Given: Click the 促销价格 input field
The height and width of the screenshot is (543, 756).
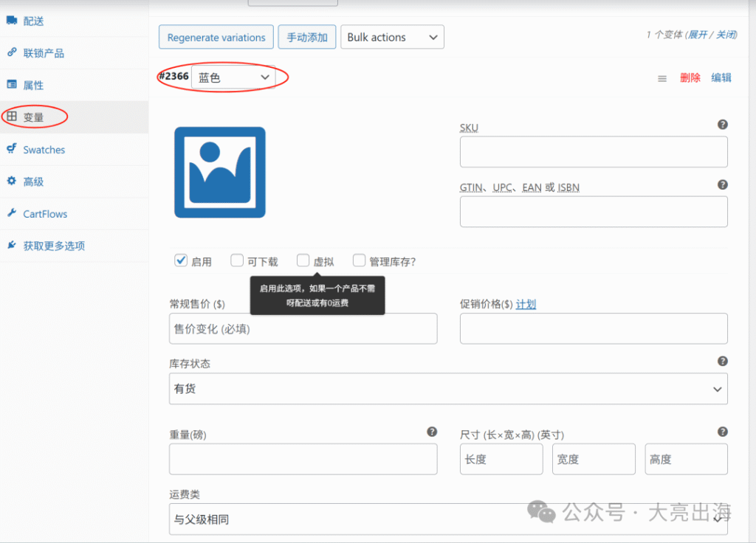Looking at the screenshot, I should click(x=594, y=328).
